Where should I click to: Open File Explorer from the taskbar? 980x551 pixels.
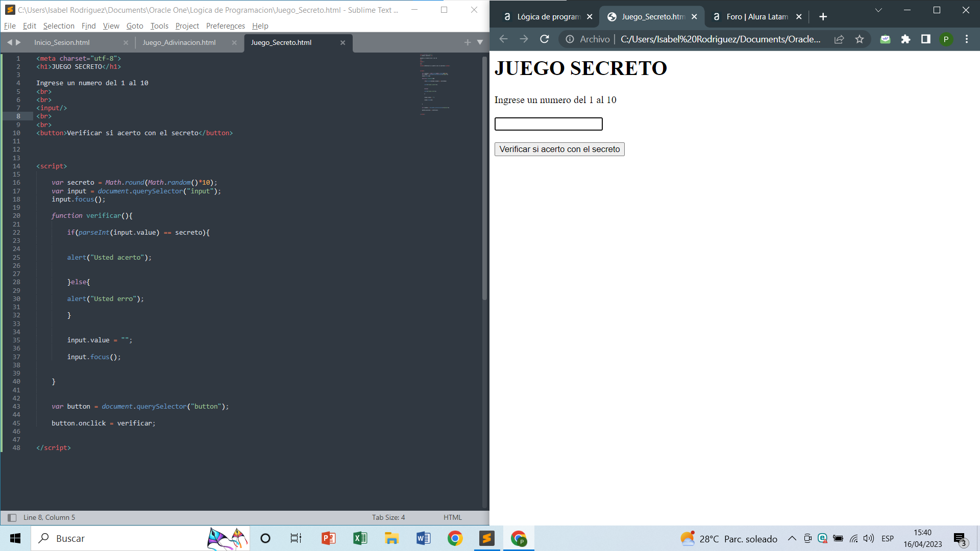(391, 538)
